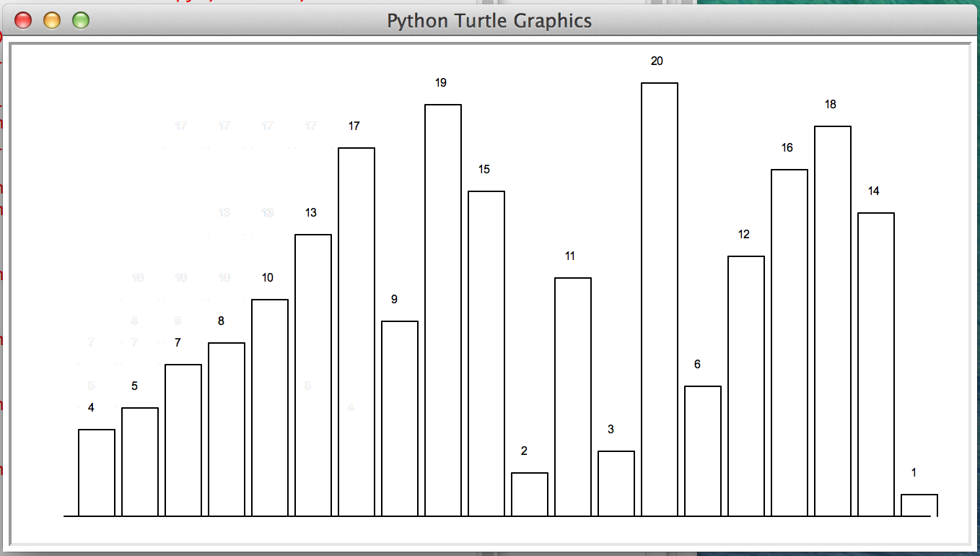Click the bar labeled 6

(703, 451)
